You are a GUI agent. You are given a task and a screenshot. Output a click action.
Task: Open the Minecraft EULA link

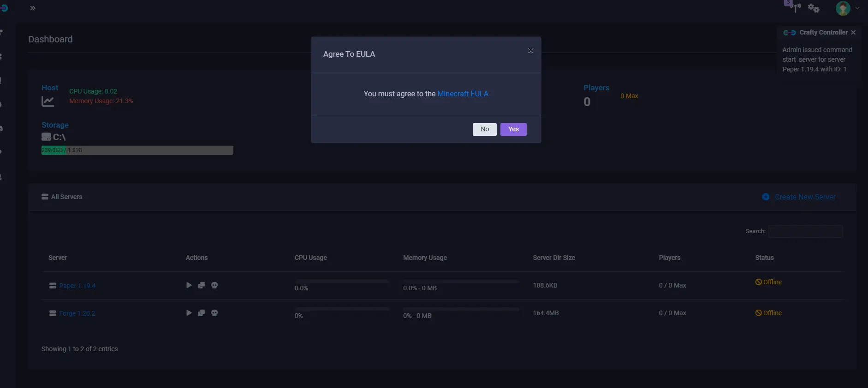[463, 94]
